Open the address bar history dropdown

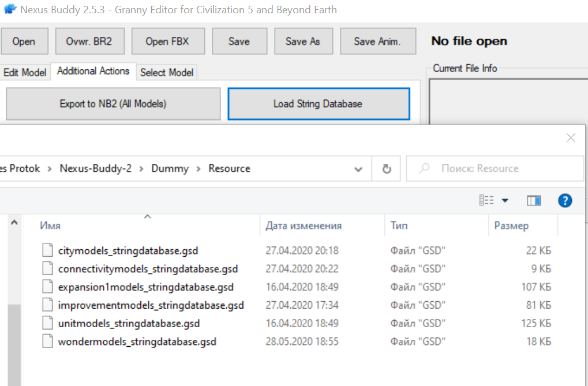pos(358,169)
